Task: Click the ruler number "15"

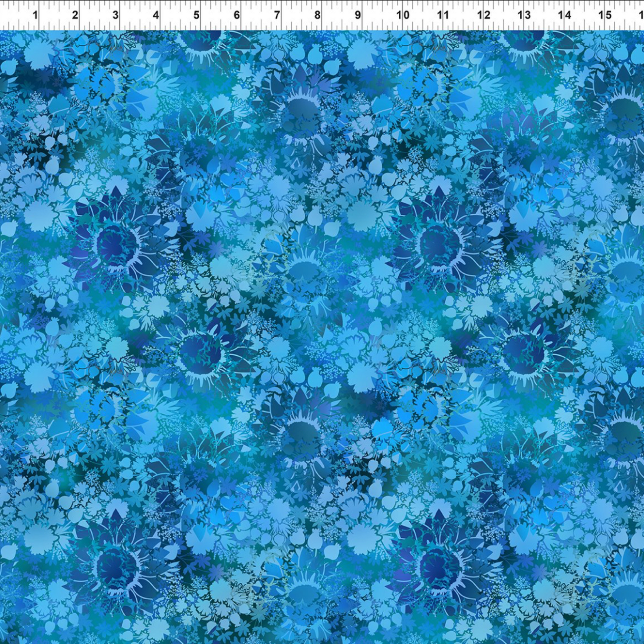Action: click(605, 15)
